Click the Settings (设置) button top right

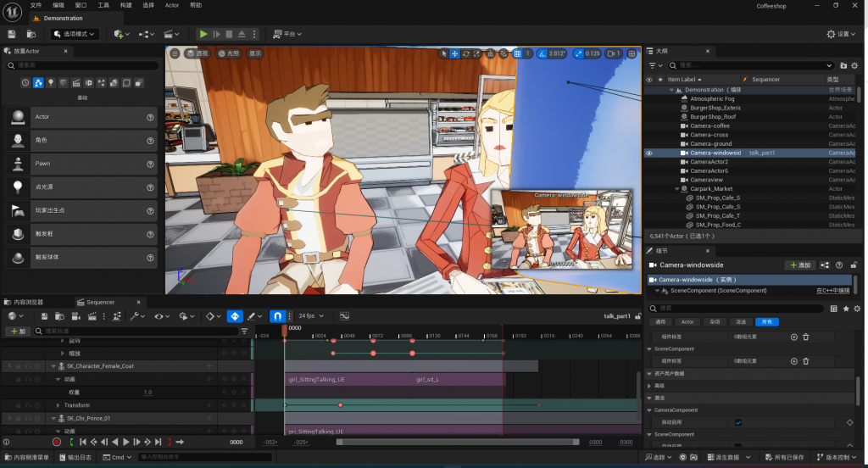tap(841, 35)
